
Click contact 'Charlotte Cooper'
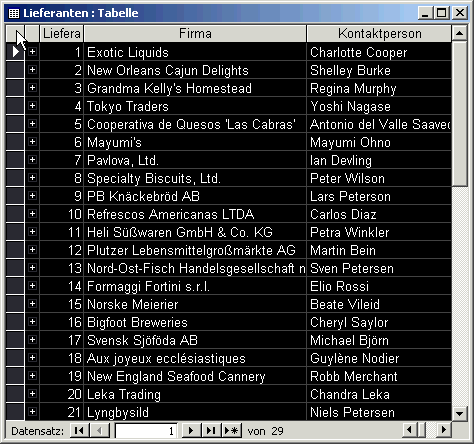(x=379, y=52)
